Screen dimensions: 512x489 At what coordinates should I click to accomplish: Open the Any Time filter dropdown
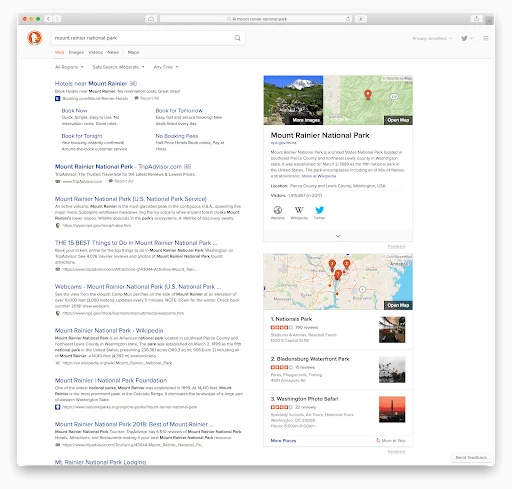(166, 67)
